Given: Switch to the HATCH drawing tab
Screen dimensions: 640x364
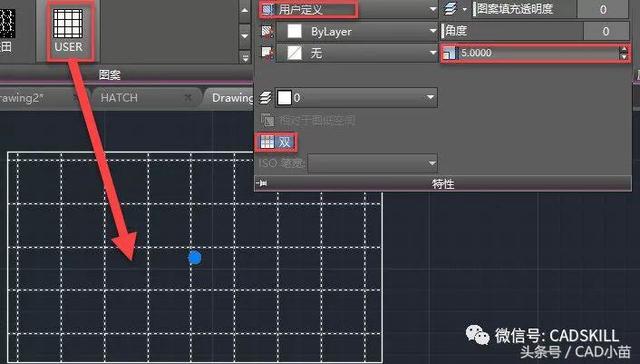Looking at the screenshot, I should [x=119, y=98].
